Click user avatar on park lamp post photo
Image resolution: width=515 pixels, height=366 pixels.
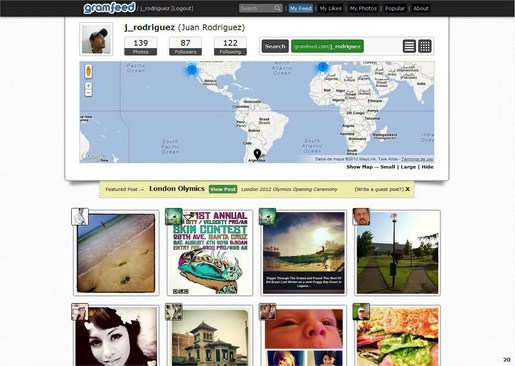point(361,217)
